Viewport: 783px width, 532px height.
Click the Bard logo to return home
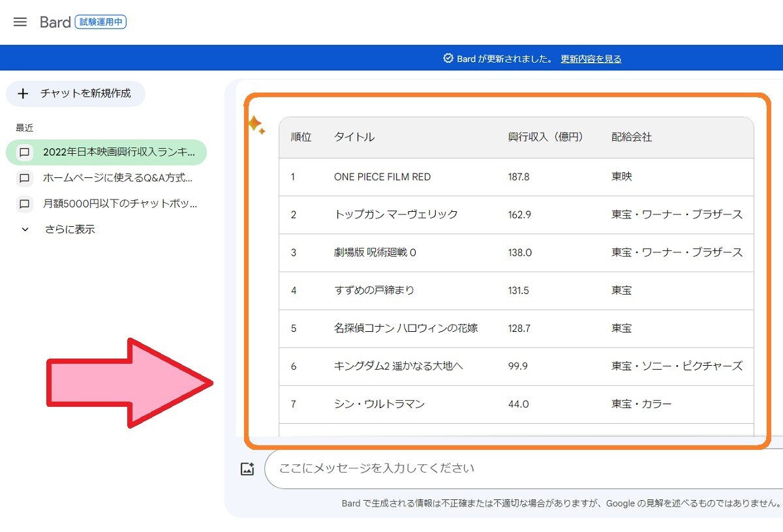(55, 22)
